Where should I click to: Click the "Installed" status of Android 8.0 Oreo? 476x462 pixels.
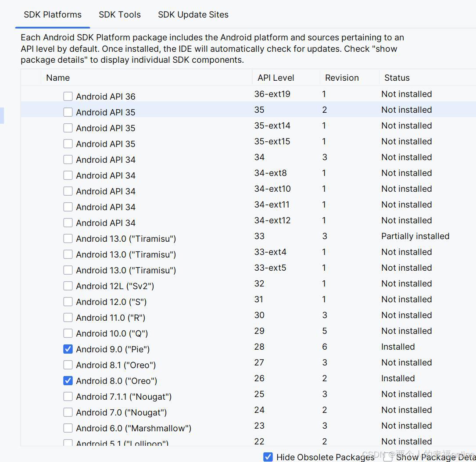(x=398, y=378)
